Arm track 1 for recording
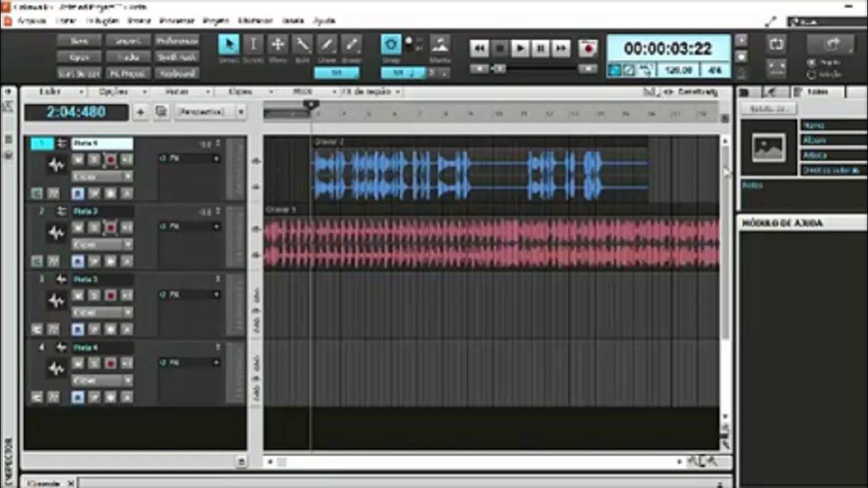The image size is (868, 488). pyautogui.click(x=110, y=160)
